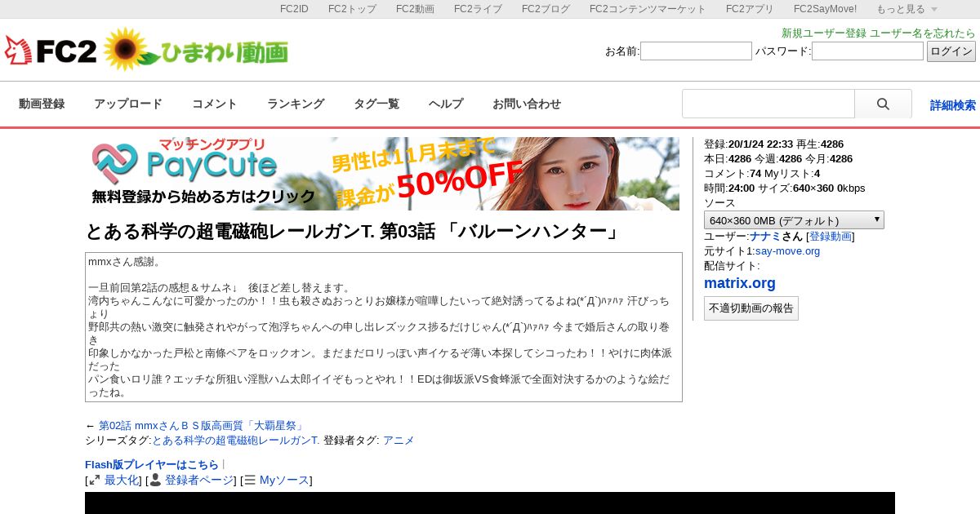Click the maximize arrows icon
This screenshot has width=980, height=514.
[x=95, y=481]
